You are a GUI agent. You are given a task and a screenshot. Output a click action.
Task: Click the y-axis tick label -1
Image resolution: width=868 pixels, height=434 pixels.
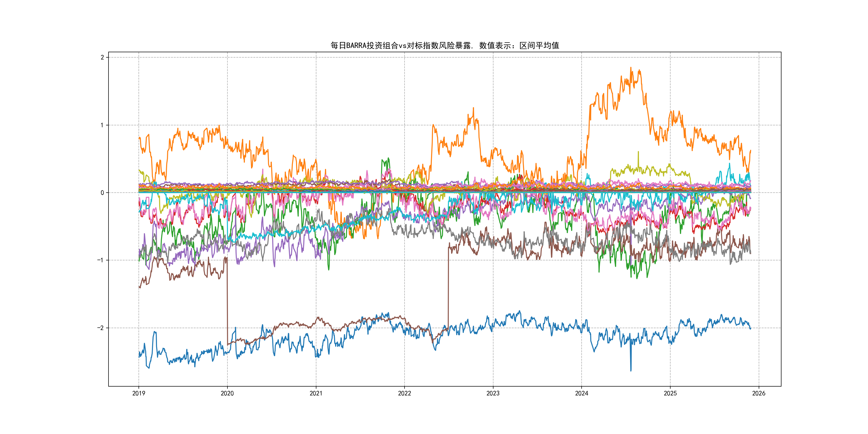click(x=100, y=260)
